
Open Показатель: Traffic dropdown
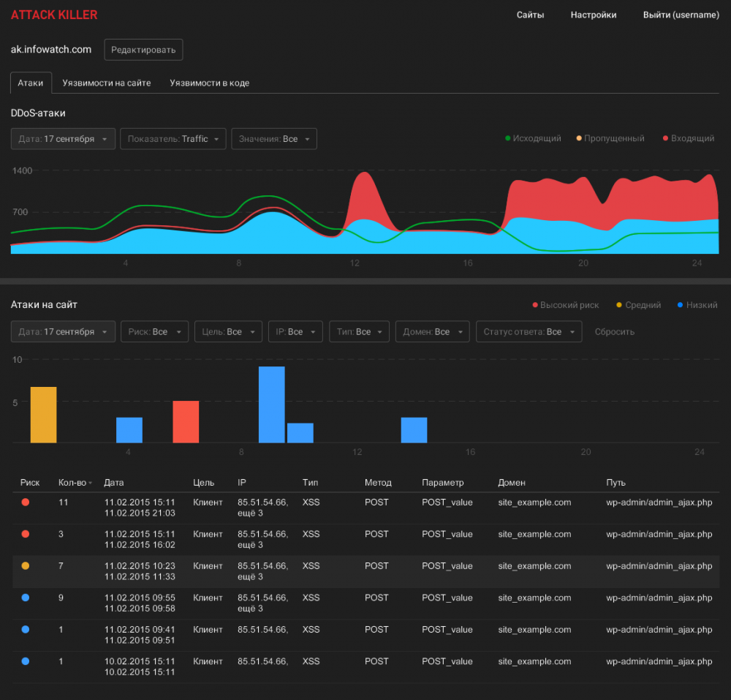pyautogui.click(x=173, y=139)
